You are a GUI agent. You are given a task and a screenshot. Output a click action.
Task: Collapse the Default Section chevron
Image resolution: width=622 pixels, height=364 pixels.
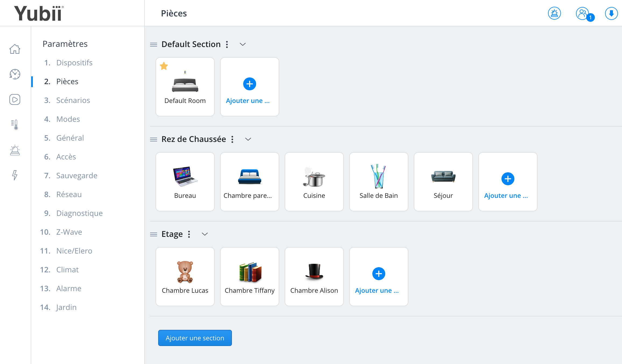coord(243,44)
